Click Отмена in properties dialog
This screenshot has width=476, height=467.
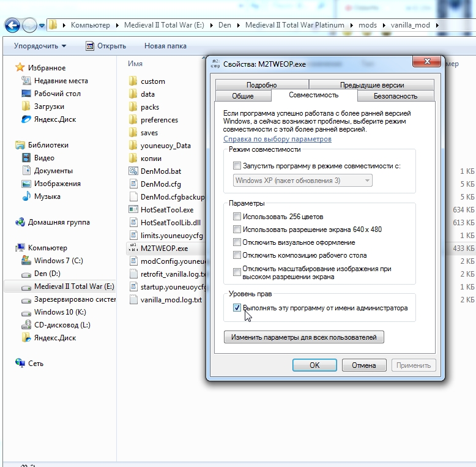pyautogui.click(x=364, y=365)
